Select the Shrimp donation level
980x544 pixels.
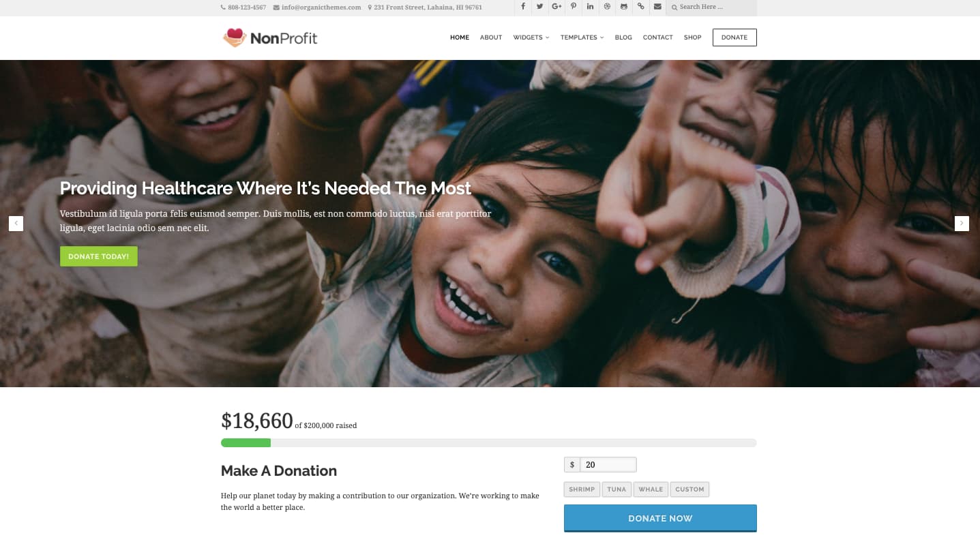tap(582, 489)
